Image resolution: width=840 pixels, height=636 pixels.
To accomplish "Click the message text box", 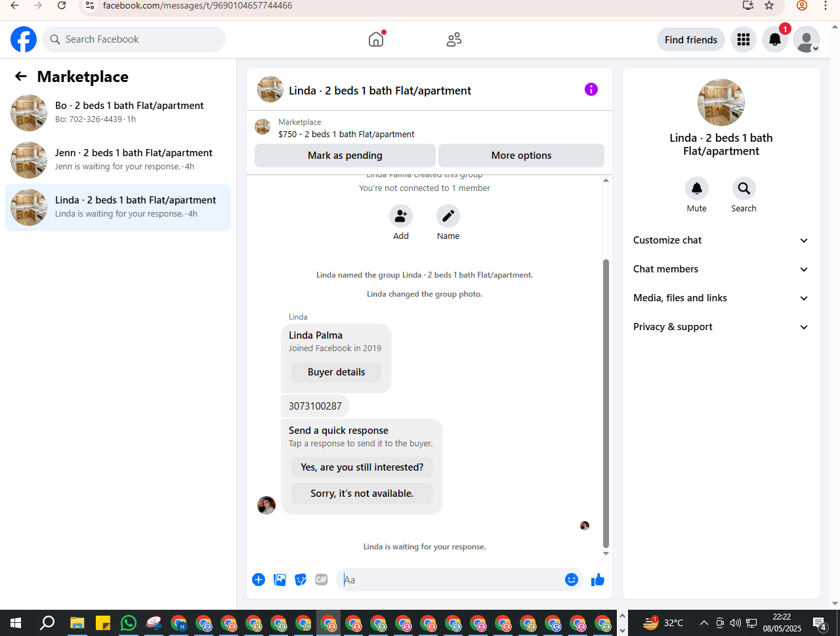I will pyautogui.click(x=451, y=580).
